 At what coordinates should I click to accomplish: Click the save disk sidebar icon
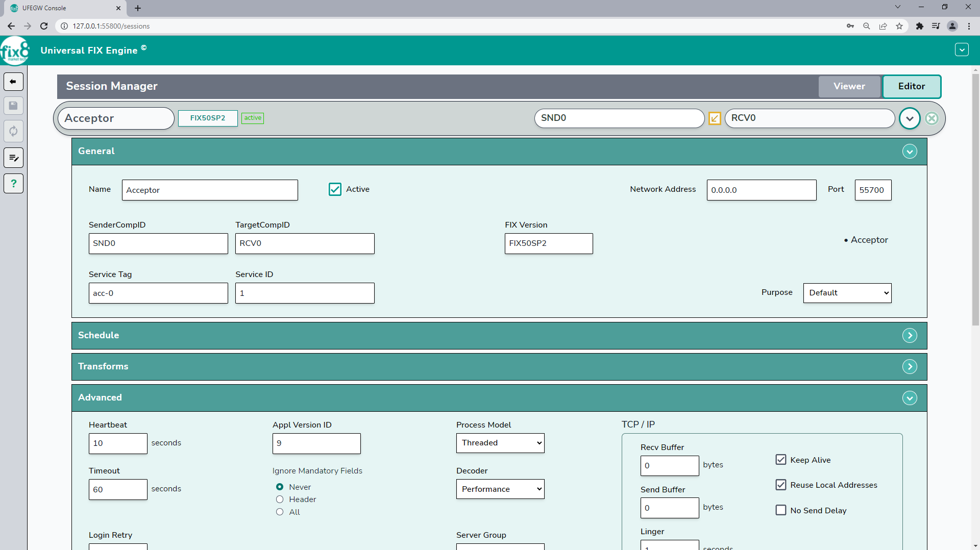(x=13, y=106)
